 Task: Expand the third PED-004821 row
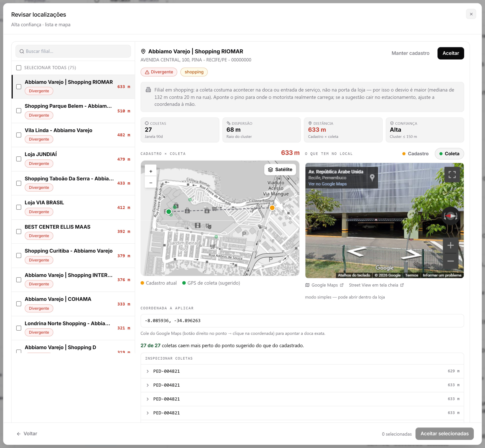point(302,399)
